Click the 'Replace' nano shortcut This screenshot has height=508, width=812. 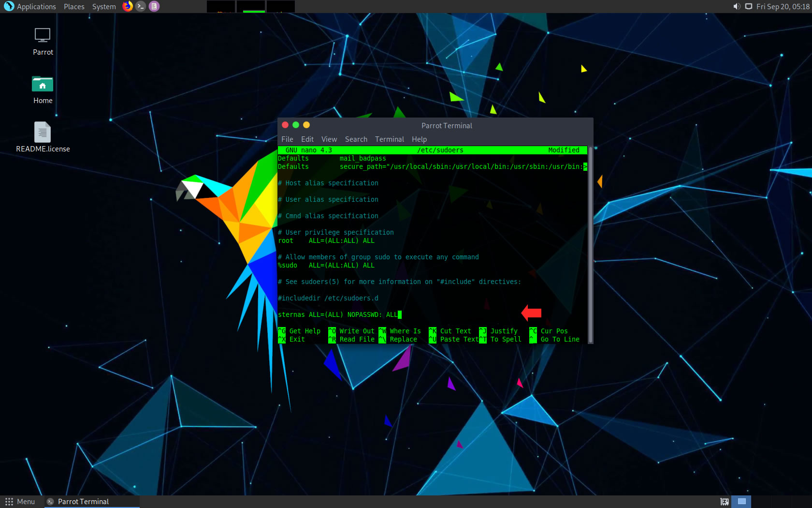(x=403, y=339)
